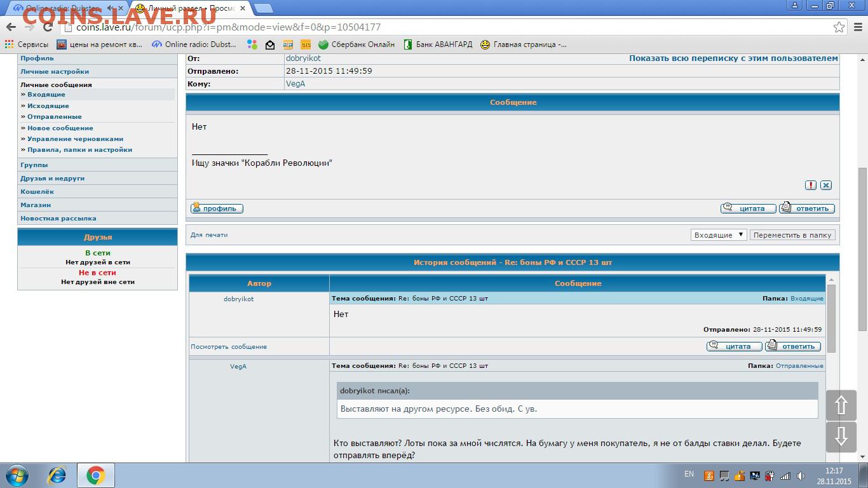Open the Сбербанк Онлайн bookmark
Viewport: 868px width, 488px height.
[356, 44]
